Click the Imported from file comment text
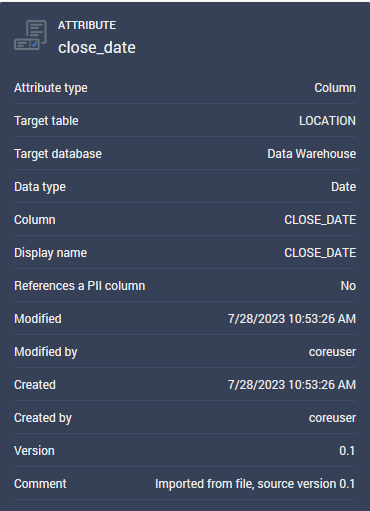Screen dimensions: 370x511 255,484
